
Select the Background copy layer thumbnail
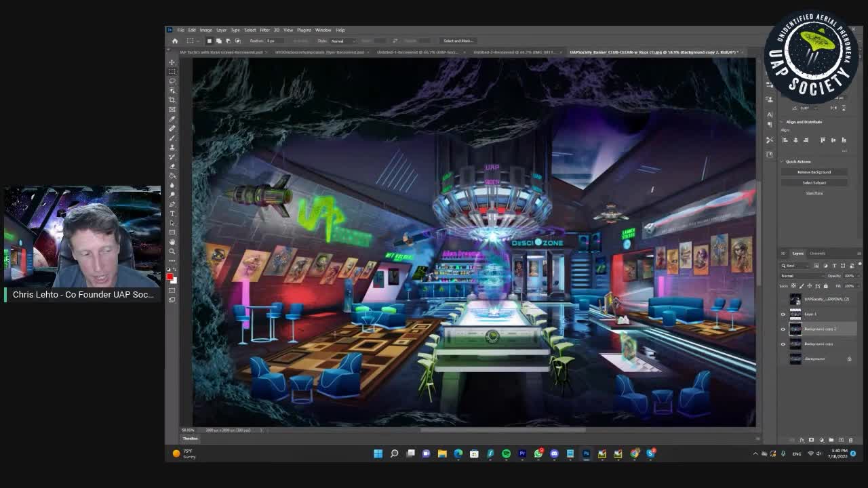pos(795,344)
